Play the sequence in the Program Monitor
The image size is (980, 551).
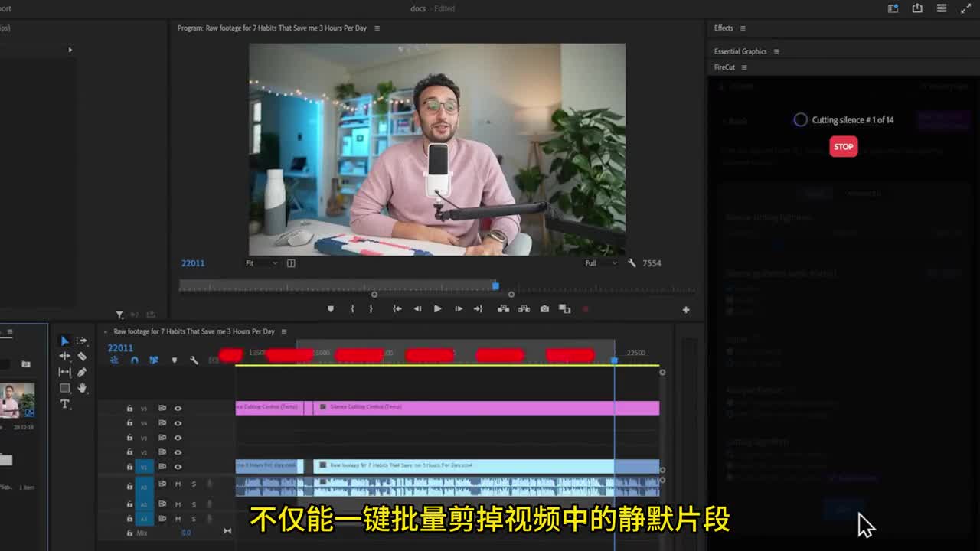point(437,309)
